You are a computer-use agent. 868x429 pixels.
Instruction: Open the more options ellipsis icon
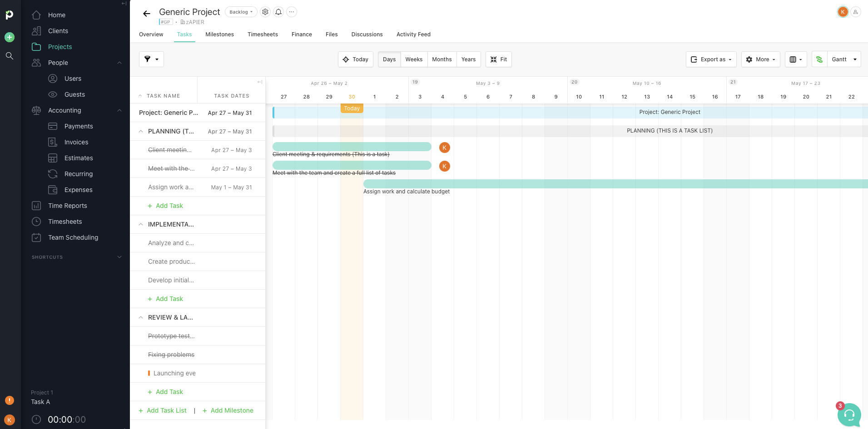pyautogui.click(x=292, y=12)
